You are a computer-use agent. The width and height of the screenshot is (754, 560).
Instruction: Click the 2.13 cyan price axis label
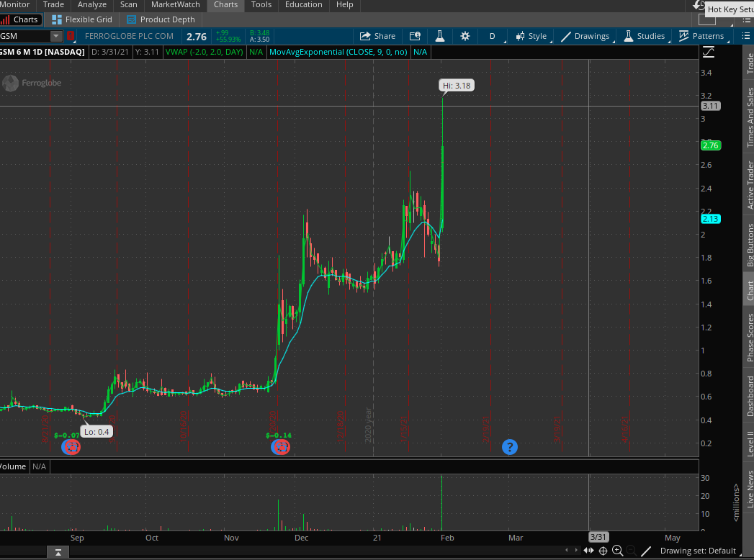(x=710, y=219)
